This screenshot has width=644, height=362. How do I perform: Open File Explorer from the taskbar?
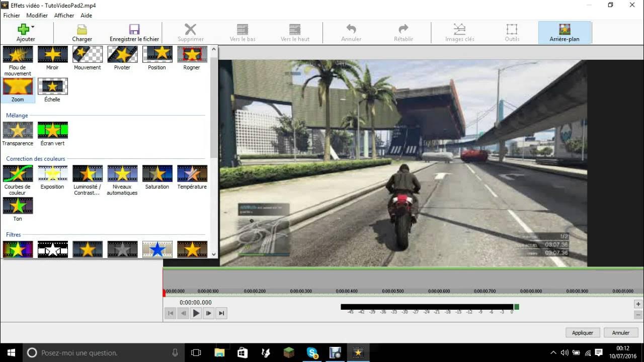click(x=219, y=353)
